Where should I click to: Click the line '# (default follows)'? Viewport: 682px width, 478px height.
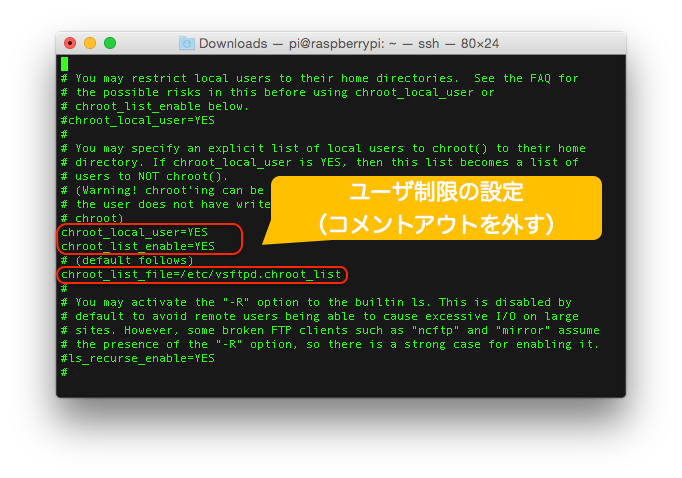(x=127, y=261)
